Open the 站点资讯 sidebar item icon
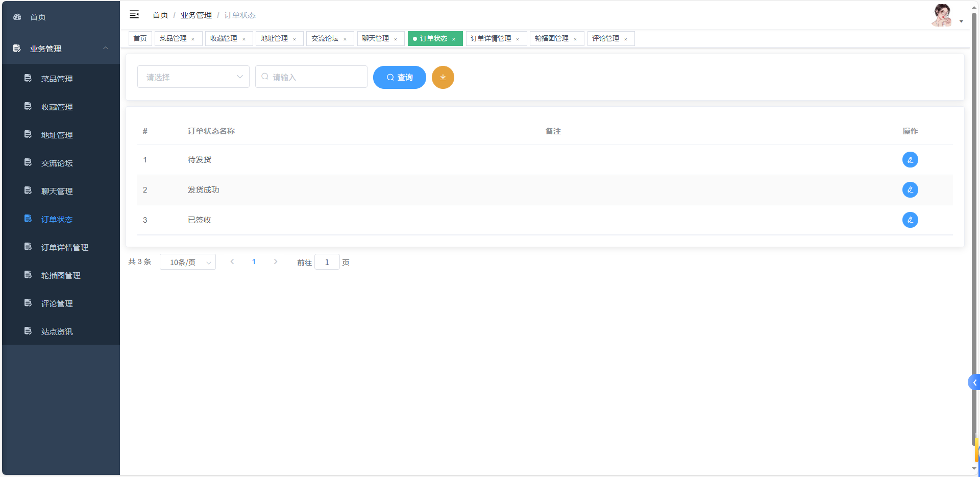This screenshot has height=477, width=980. click(x=28, y=331)
